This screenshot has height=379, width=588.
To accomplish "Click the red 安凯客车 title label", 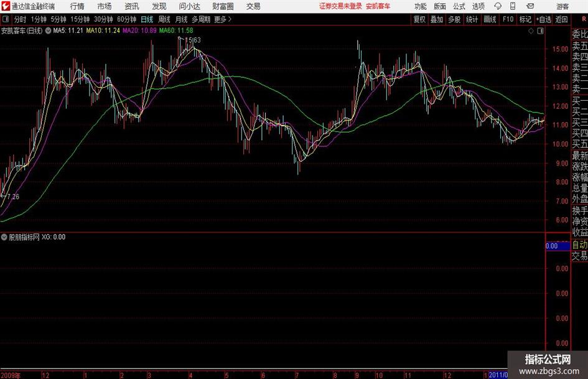I will click(378, 6).
